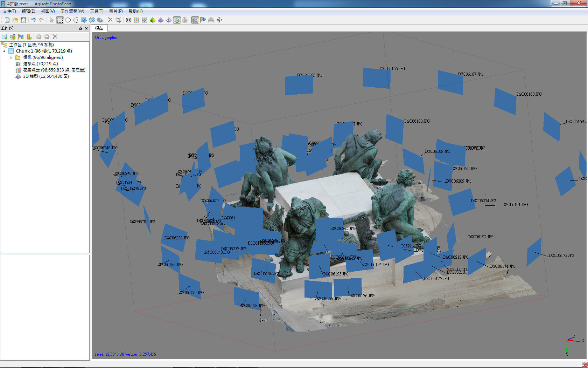The height and width of the screenshot is (368, 588).
Task: Click the Redo arrow icon
Action: [42, 20]
